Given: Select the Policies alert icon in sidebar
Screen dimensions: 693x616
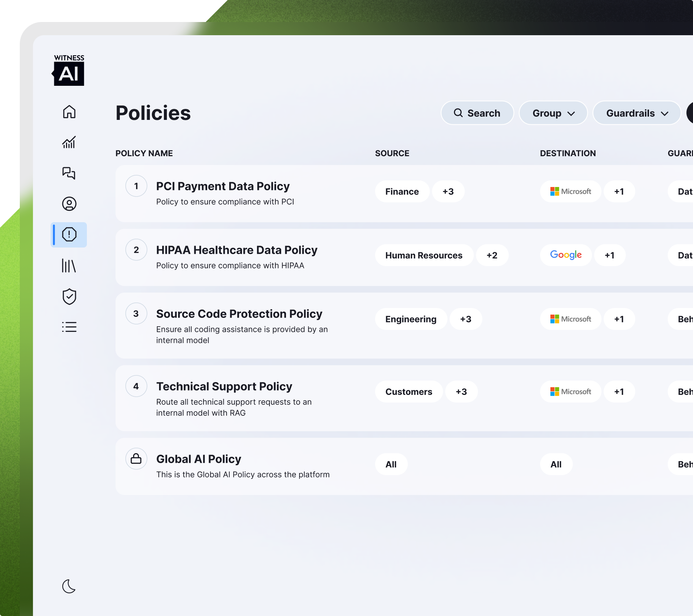Looking at the screenshot, I should click(x=69, y=235).
